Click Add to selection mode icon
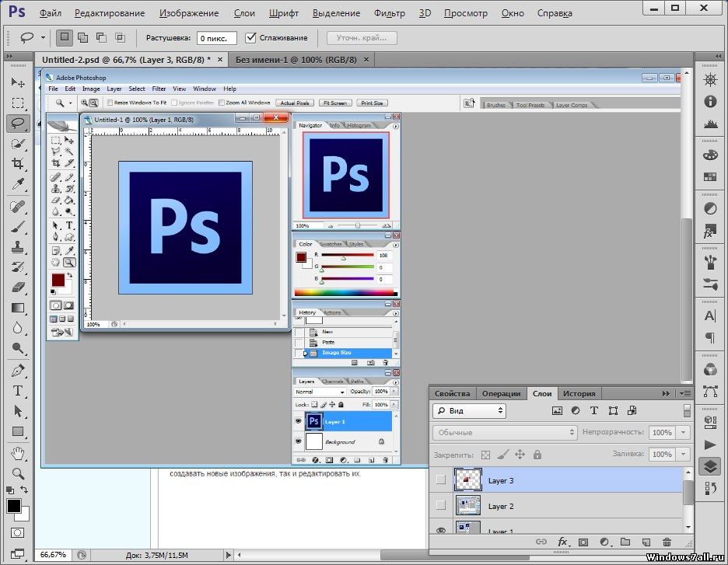Viewport: 728px width, 565px height. click(82, 38)
